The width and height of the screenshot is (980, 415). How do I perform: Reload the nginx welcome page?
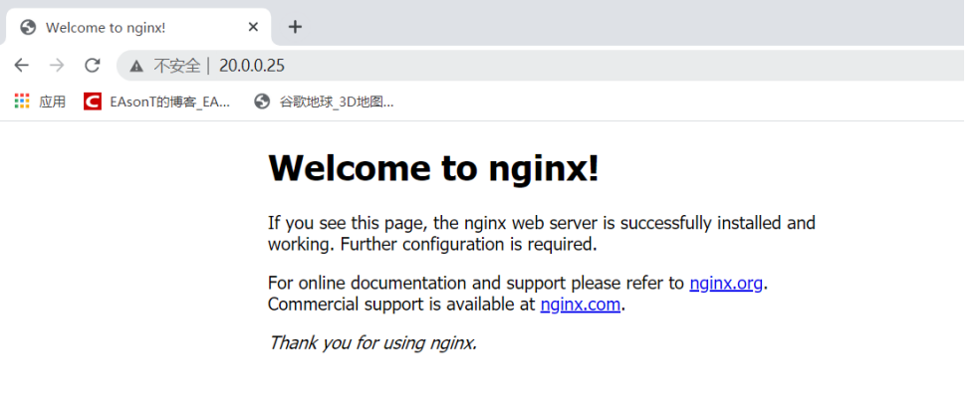(x=93, y=66)
